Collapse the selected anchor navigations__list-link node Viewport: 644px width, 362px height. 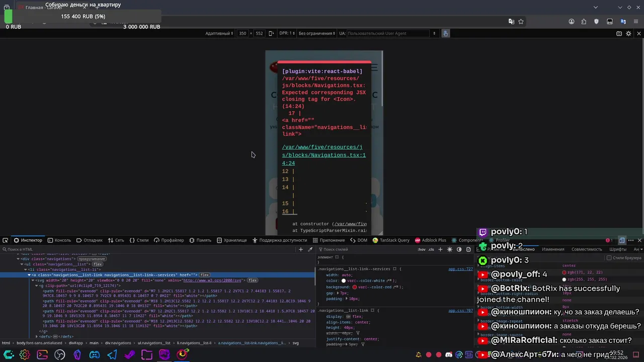29,275
